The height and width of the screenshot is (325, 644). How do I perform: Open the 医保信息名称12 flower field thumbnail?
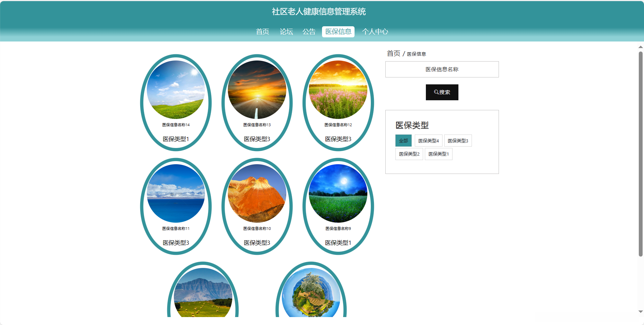[x=338, y=91]
